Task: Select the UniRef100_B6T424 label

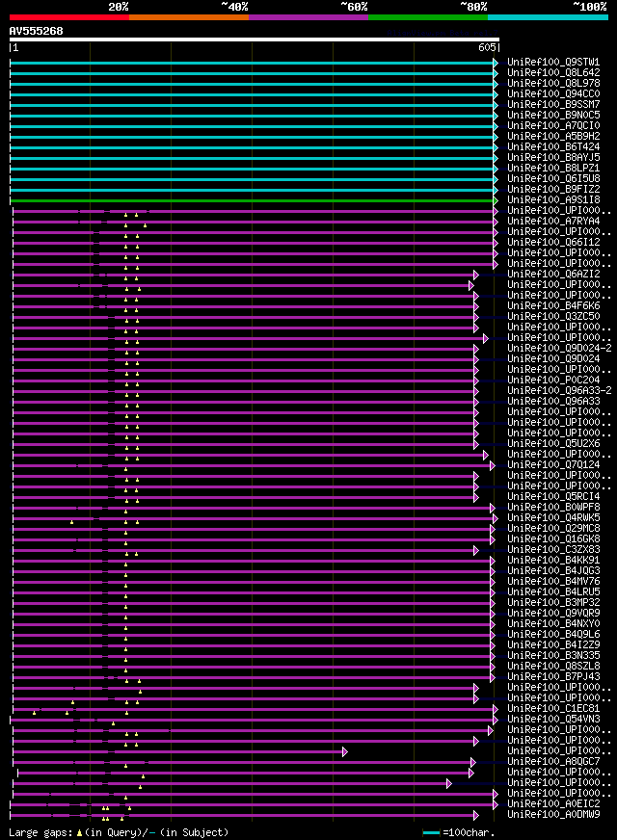Action: (x=553, y=146)
